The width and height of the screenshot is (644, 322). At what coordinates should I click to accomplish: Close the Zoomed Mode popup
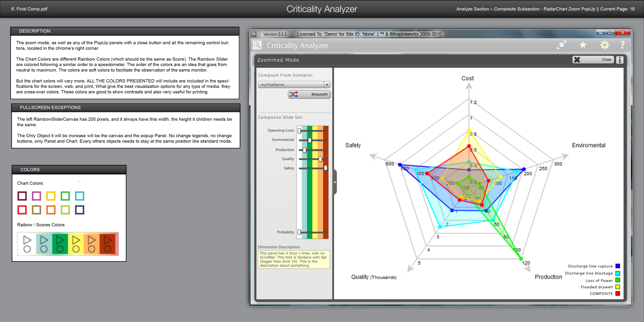593,60
